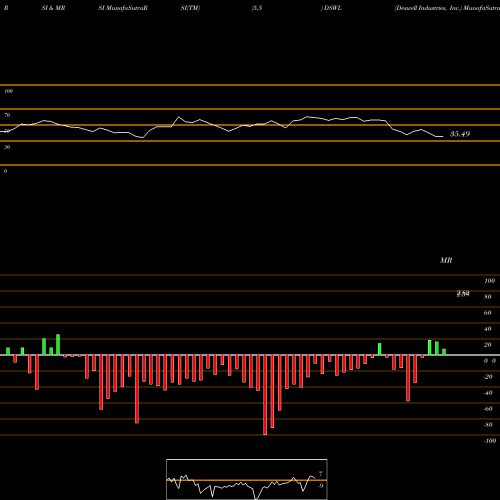Viewport: 500px width, 500px height.
Task: Click the rightmost green bar in MR histogram
Action: (x=444, y=352)
